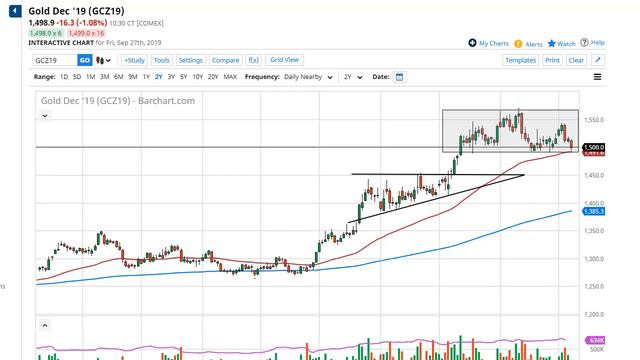The image size is (640, 360).
Task: Click the My Charts link
Action: click(494, 43)
